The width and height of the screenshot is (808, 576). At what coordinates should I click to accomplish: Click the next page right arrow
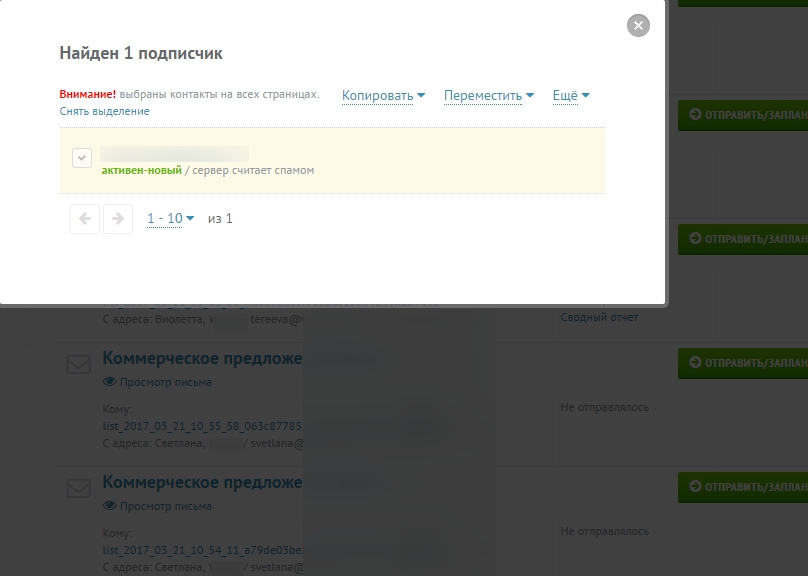[x=118, y=219]
